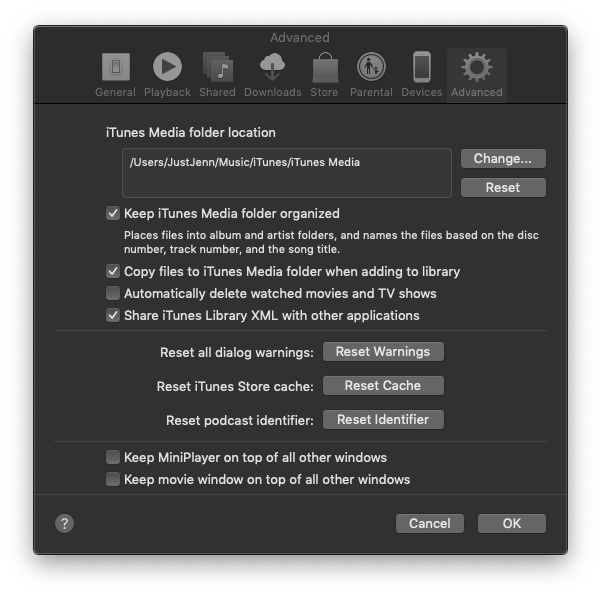Viewport: 601px width, 596px height.
Task: Open the General preferences pane
Action: tap(115, 75)
